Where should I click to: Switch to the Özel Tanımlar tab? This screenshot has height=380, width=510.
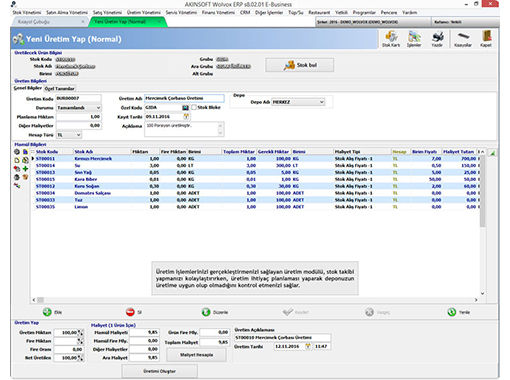[60, 88]
